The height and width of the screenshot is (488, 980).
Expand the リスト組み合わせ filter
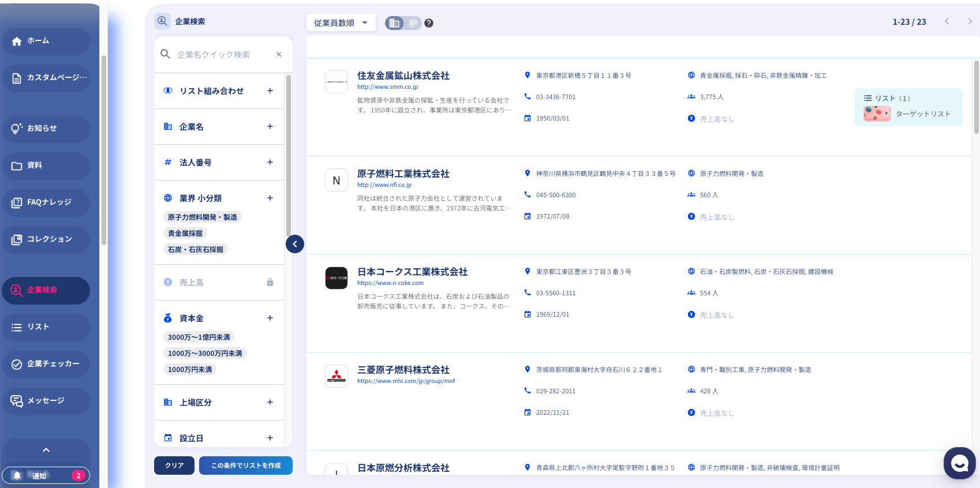point(270,91)
